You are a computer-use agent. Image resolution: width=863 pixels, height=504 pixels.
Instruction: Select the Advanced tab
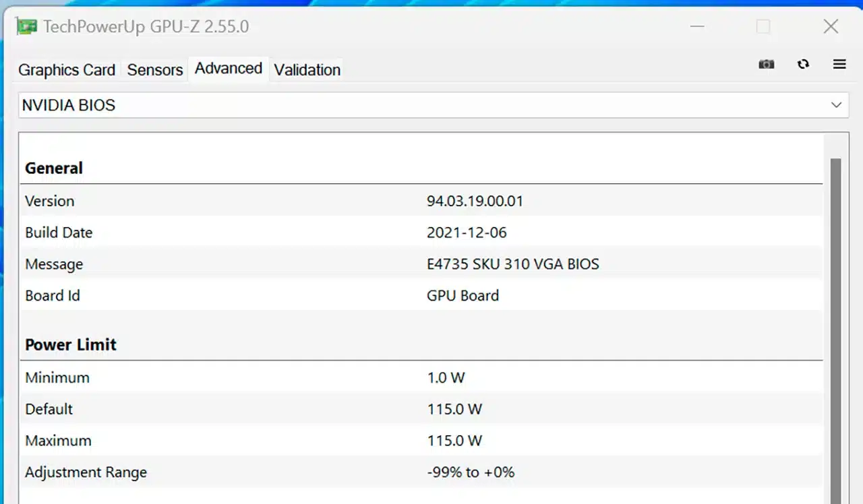(x=229, y=69)
